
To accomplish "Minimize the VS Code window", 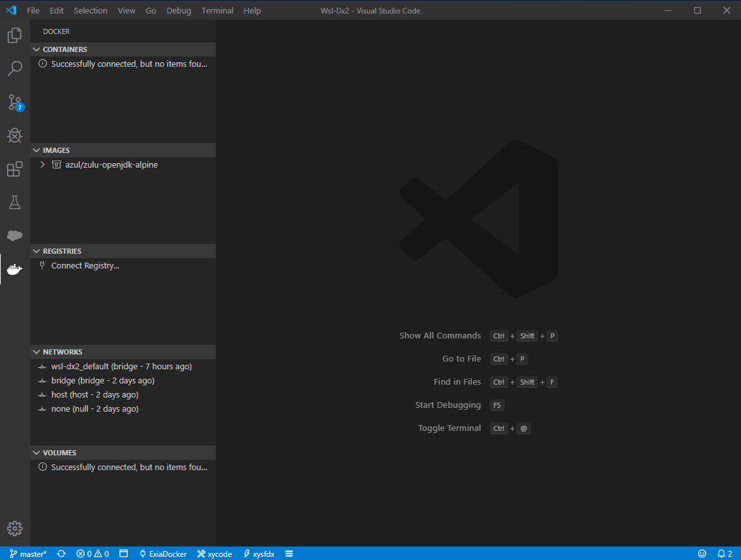I will 668,10.
